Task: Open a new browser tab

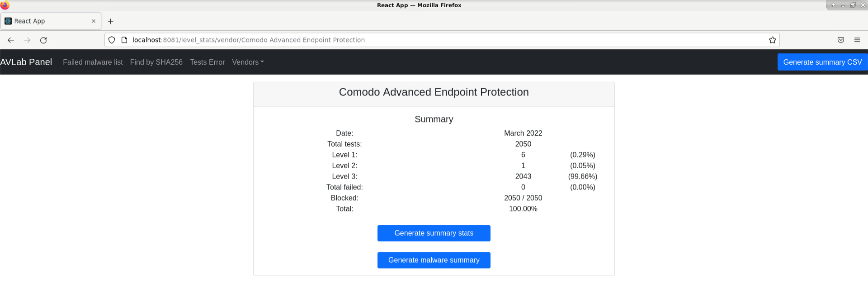Action: click(110, 21)
